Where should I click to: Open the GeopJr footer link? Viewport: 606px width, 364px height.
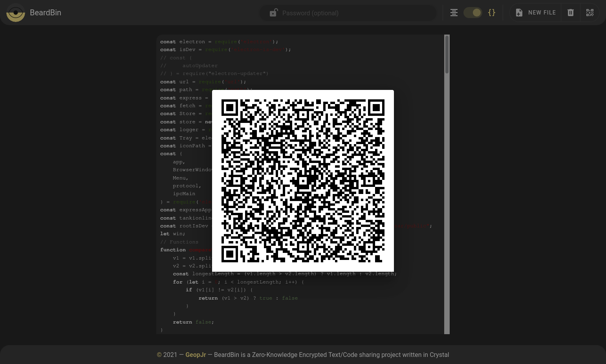pyautogui.click(x=196, y=355)
